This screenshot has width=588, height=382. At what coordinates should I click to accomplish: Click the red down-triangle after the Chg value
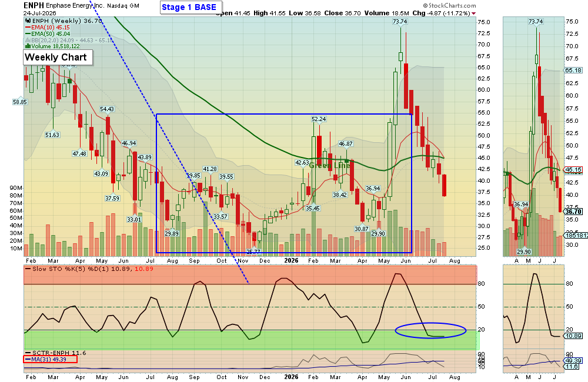point(473,14)
